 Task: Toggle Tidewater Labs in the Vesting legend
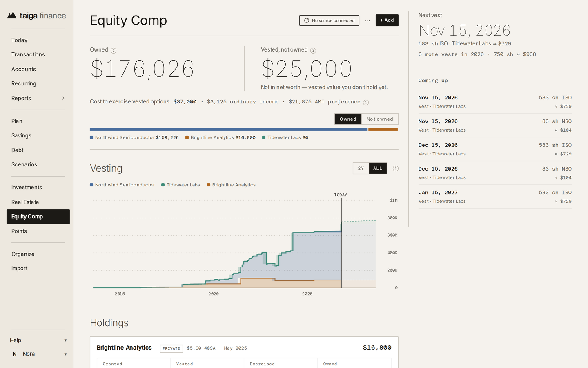pos(181,185)
